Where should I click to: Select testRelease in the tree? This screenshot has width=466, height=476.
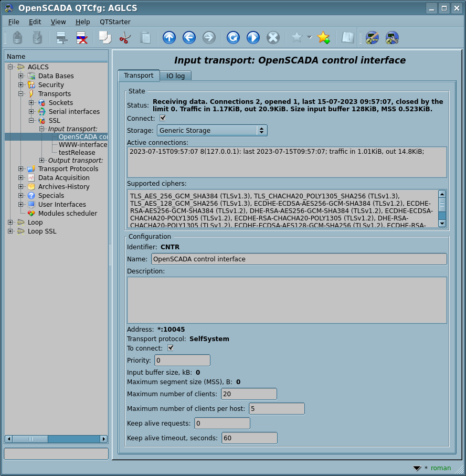[77, 152]
